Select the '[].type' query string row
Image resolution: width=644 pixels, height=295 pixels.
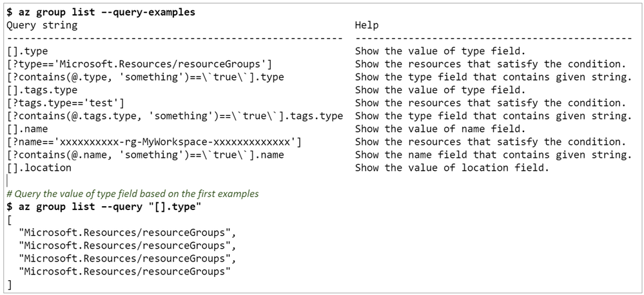27,52
